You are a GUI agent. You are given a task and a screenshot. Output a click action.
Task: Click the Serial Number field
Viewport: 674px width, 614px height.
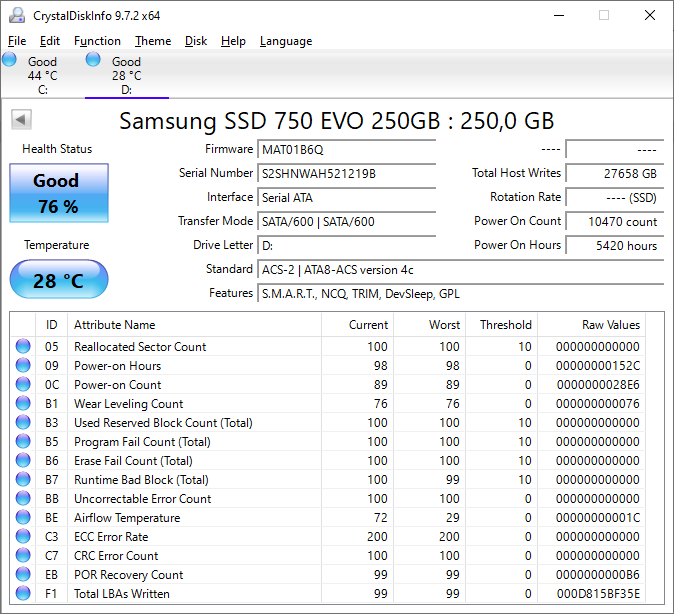point(346,174)
